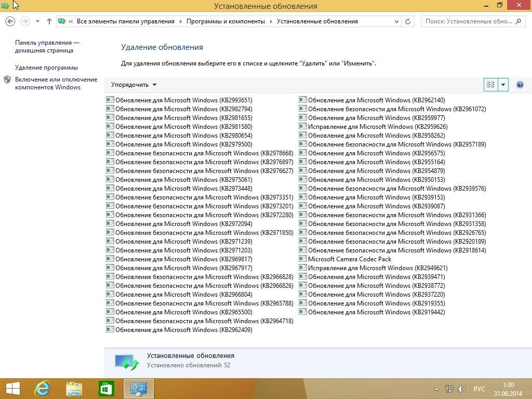Viewport: 532px width, 399px height.
Task: Launch Internet Explorer from the taskbar
Action: coord(42,389)
